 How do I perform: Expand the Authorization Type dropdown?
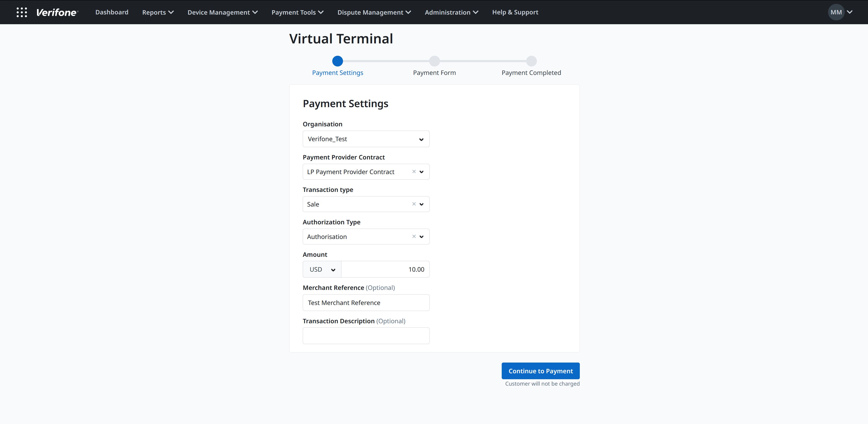(x=422, y=236)
